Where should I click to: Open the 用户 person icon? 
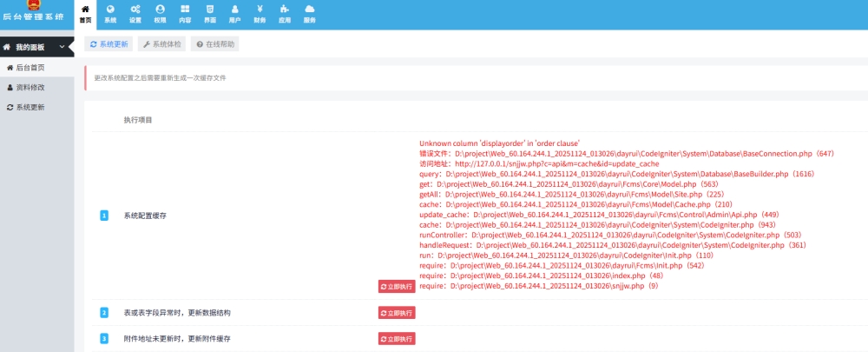click(x=235, y=13)
